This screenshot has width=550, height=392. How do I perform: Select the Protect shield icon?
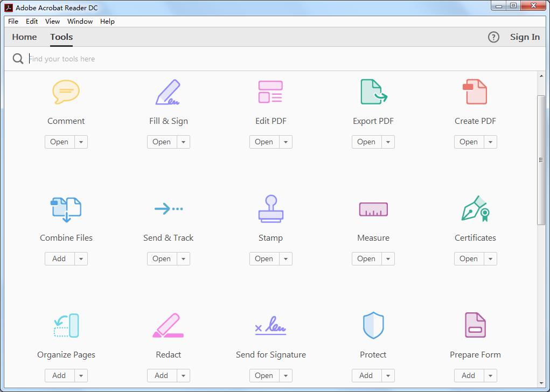(x=373, y=325)
